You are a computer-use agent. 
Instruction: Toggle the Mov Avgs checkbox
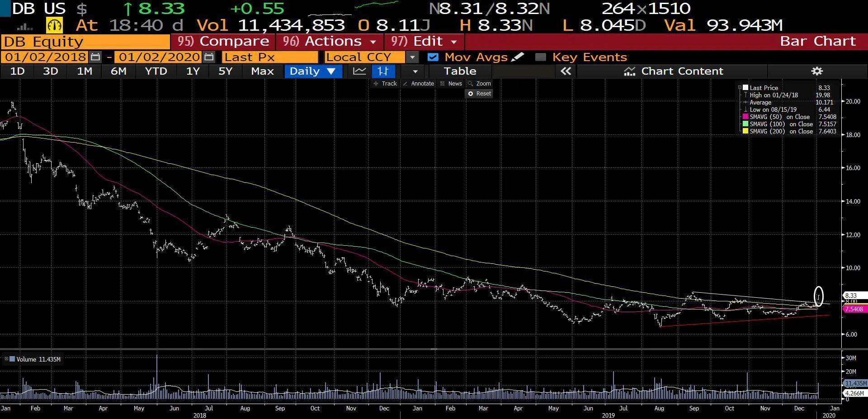[433, 57]
